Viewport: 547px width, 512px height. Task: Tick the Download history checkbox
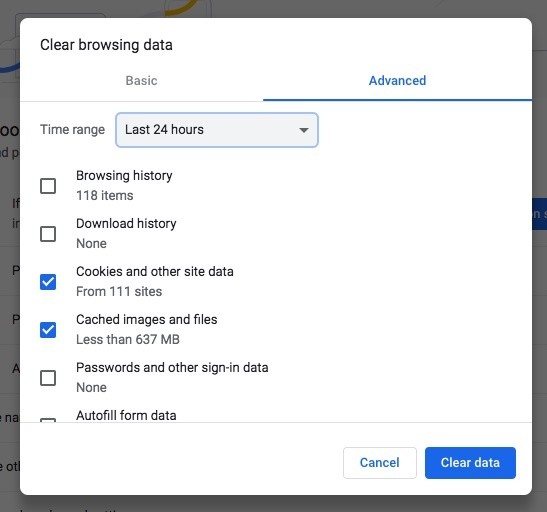tap(48, 234)
